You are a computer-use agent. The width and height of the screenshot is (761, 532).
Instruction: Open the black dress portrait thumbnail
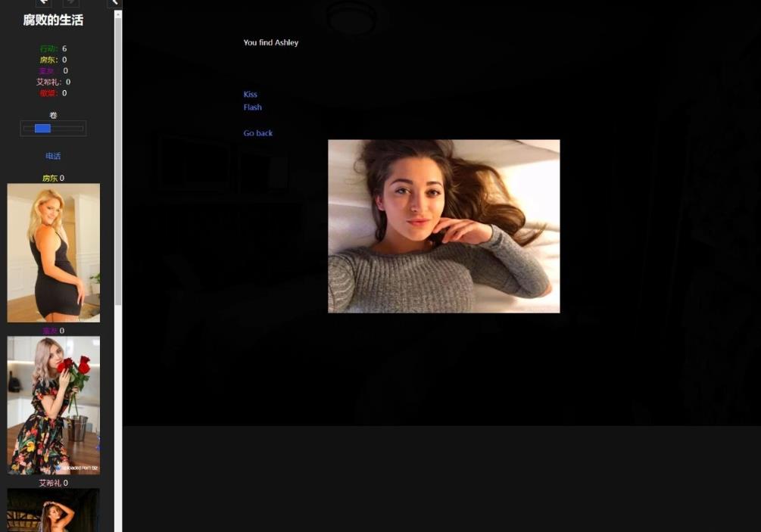(x=53, y=253)
